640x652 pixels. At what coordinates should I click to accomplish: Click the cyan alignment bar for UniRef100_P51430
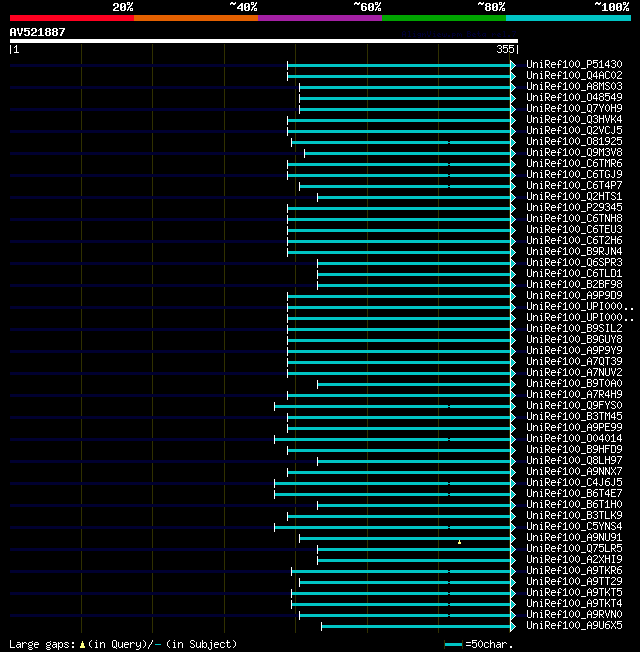(399, 66)
